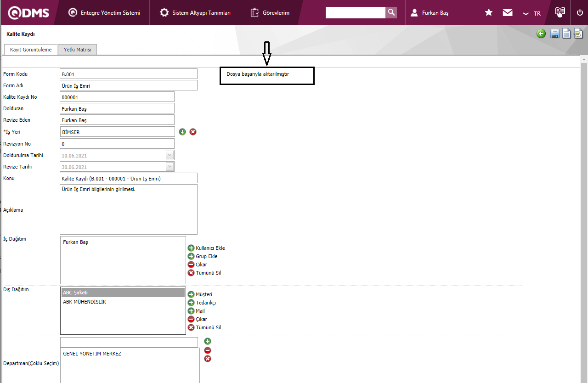Click the magnifier search button in the header
The height and width of the screenshot is (383, 588).
[391, 12]
